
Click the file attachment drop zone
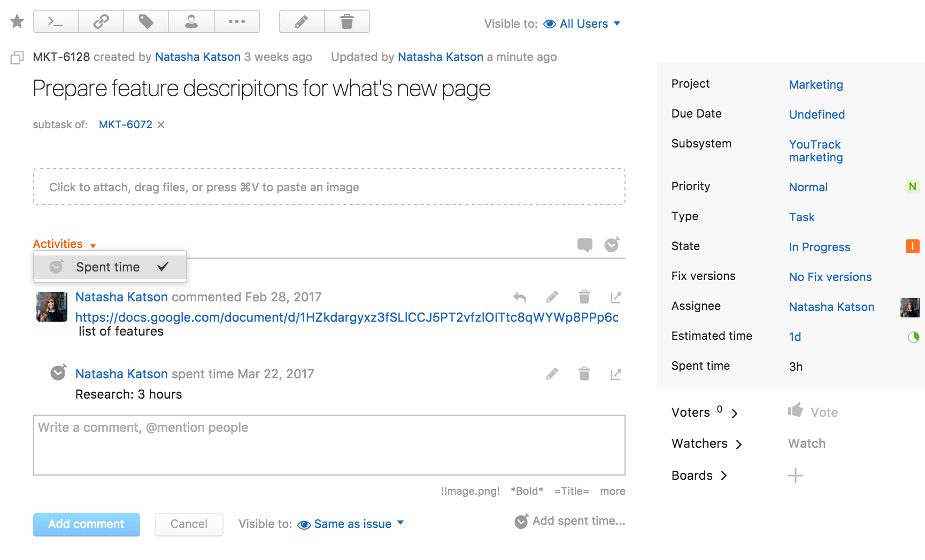point(329,187)
